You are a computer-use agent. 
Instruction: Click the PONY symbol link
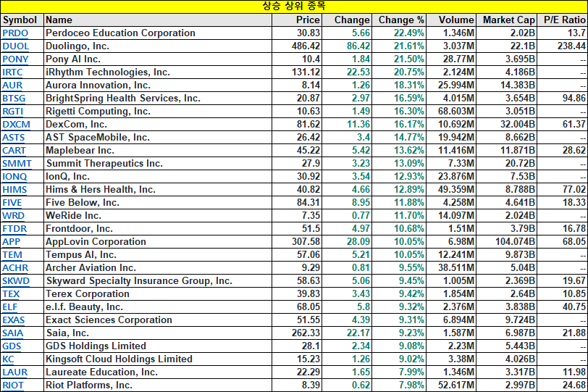(15, 59)
